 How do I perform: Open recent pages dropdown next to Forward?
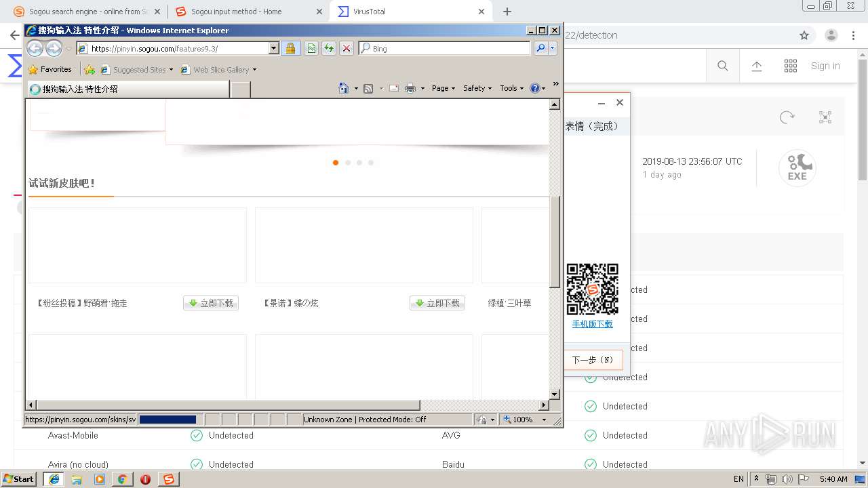tap(68, 49)
